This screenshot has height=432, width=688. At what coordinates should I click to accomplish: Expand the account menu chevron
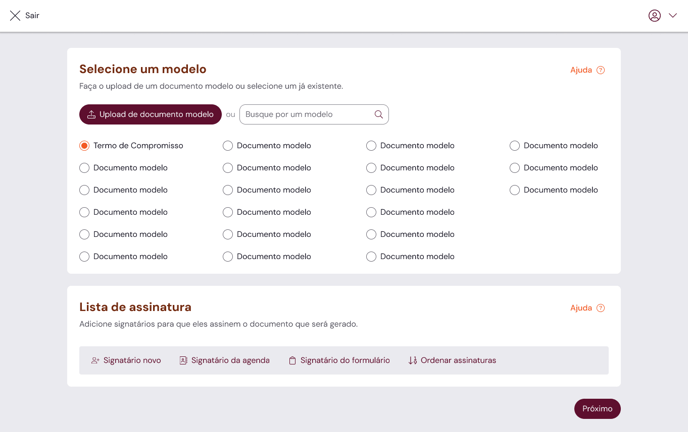pos(673,16)
